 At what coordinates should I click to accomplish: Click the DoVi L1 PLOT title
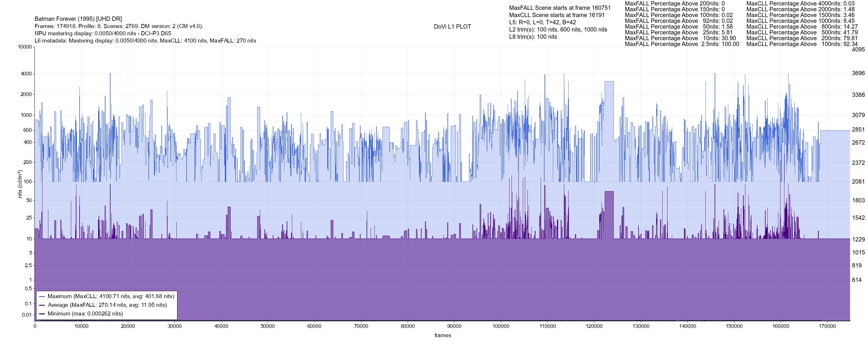coord(452,27)
